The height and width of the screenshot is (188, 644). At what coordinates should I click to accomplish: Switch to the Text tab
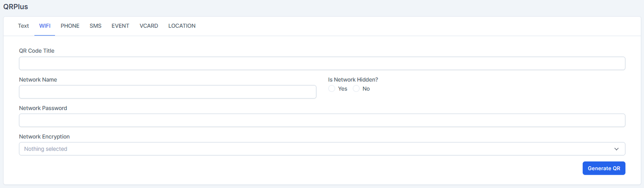[23, 26]
